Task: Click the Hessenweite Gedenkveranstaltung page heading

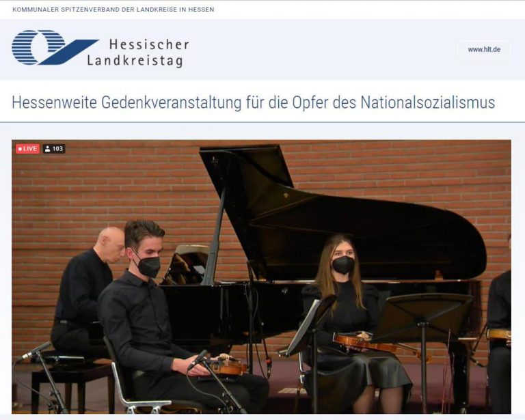Action: [x=253, y=102]
